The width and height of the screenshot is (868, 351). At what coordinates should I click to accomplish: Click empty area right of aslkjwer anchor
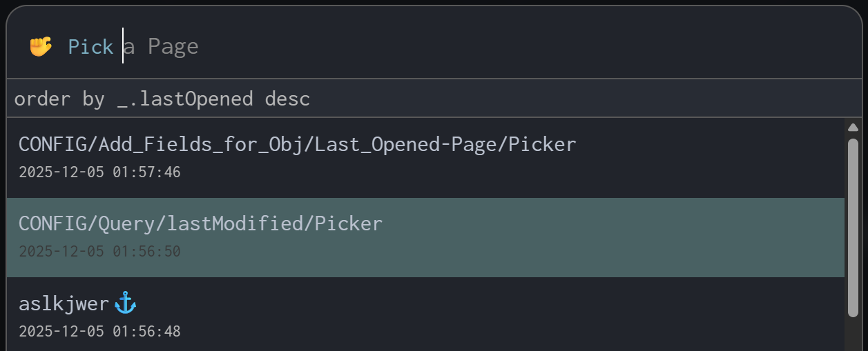tap(483, 303)
